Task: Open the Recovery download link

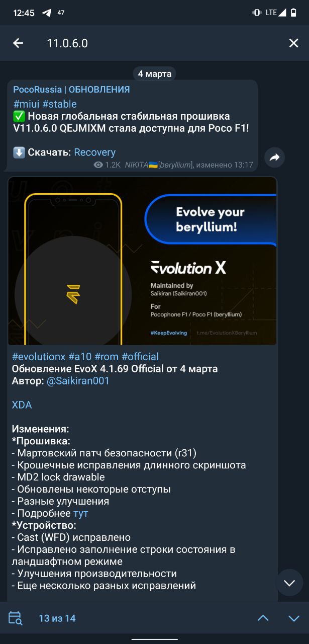Action: tap(95, 152)
